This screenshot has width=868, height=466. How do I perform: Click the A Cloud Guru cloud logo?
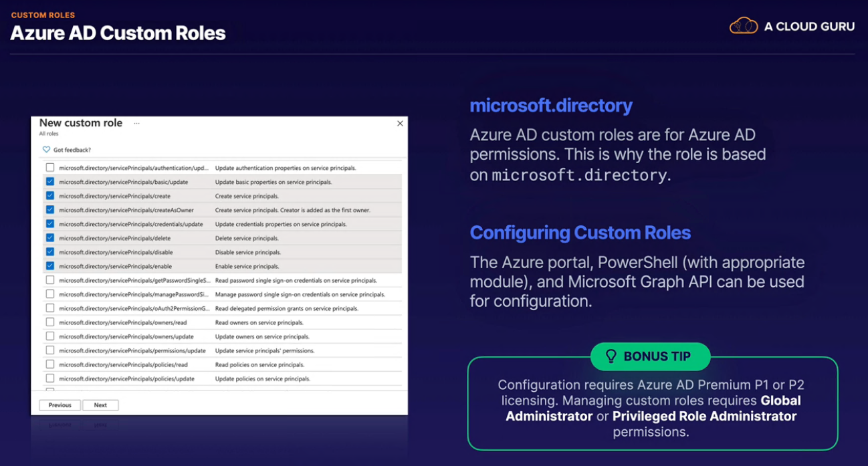[744, 26]
